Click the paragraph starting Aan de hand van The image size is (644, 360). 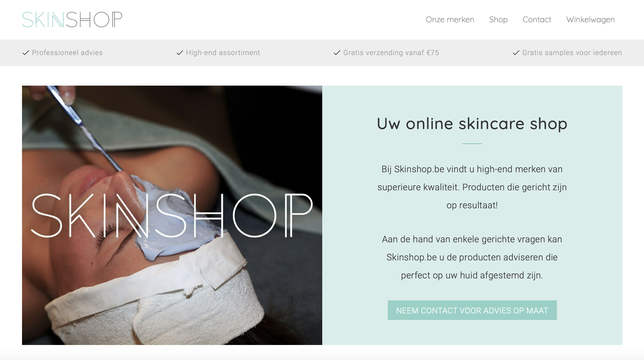[472, 257]
